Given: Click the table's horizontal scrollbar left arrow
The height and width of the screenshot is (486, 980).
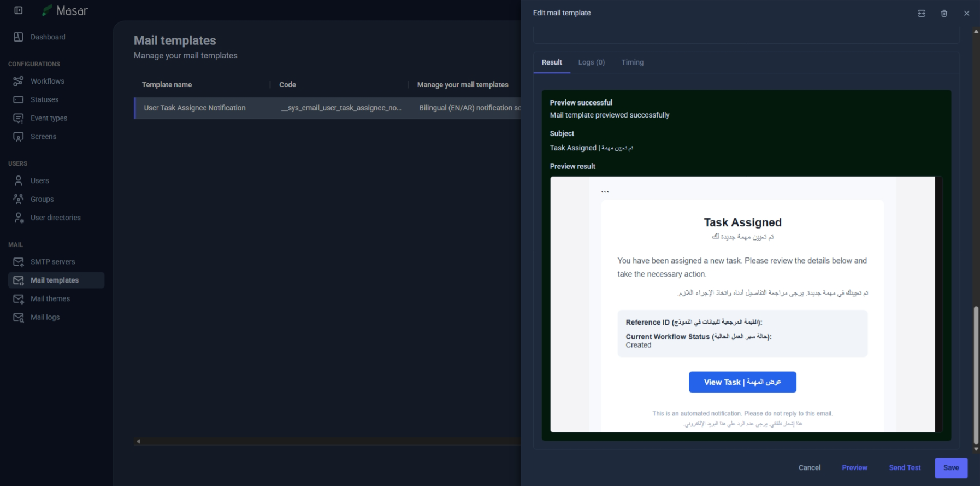Looking at the screenshot, I should tap(138, 441).
